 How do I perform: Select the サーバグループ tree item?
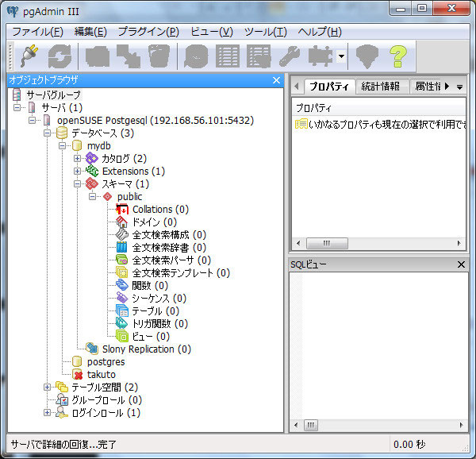tap(53, 95)
